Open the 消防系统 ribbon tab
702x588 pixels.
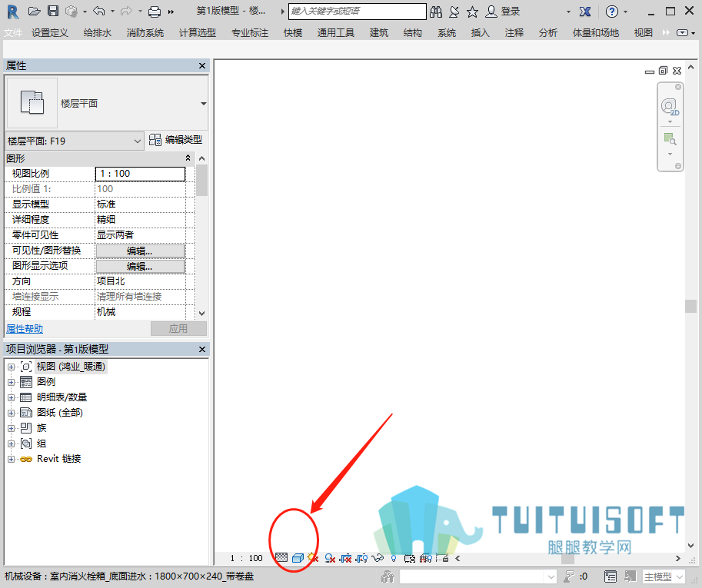(145, 32)
